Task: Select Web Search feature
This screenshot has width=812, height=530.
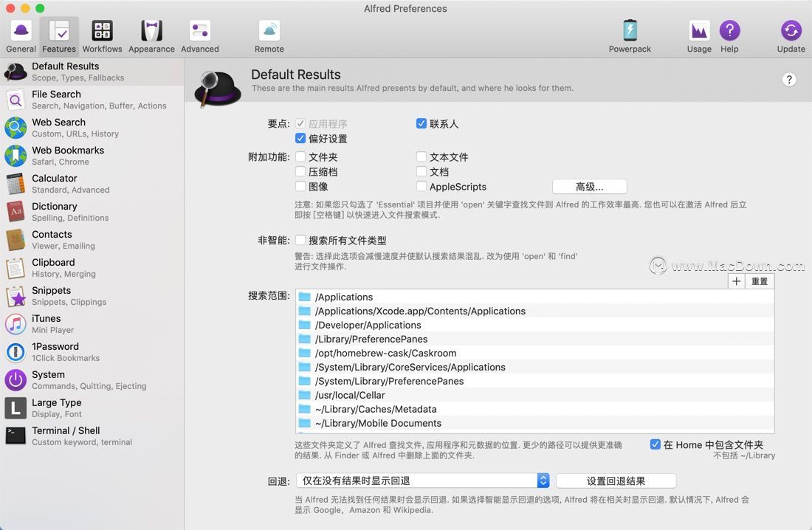Action: pos(92,128)
